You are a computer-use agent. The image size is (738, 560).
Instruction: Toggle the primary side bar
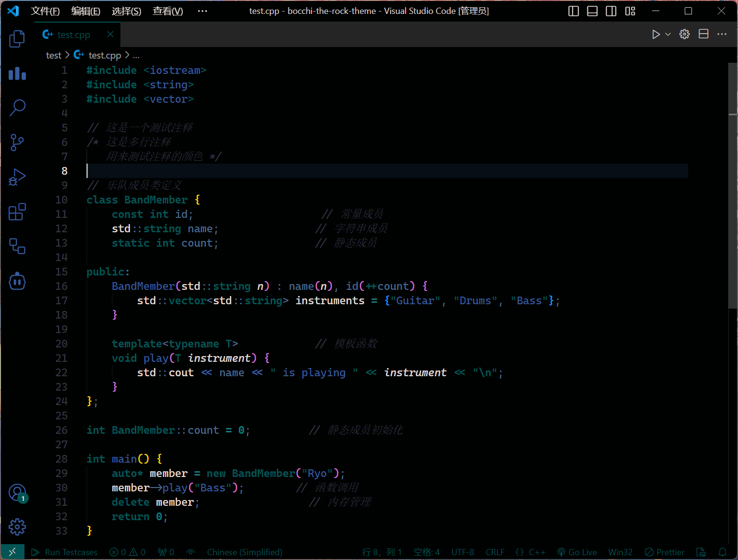(x=573, y=11)
